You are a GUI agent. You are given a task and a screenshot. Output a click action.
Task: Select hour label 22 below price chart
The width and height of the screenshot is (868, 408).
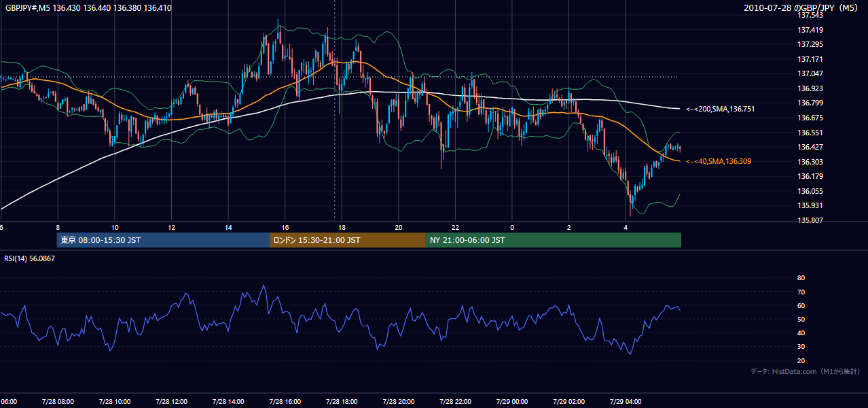(x=455, y=227)
